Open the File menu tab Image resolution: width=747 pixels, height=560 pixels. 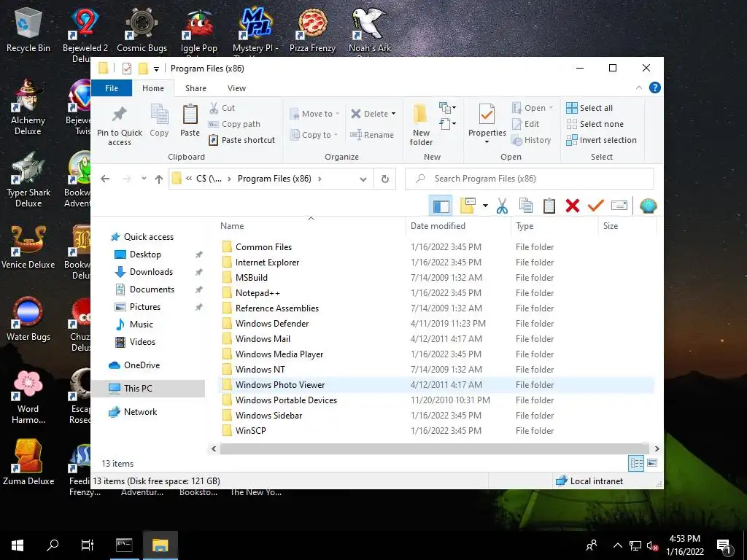tap(112, 88)
